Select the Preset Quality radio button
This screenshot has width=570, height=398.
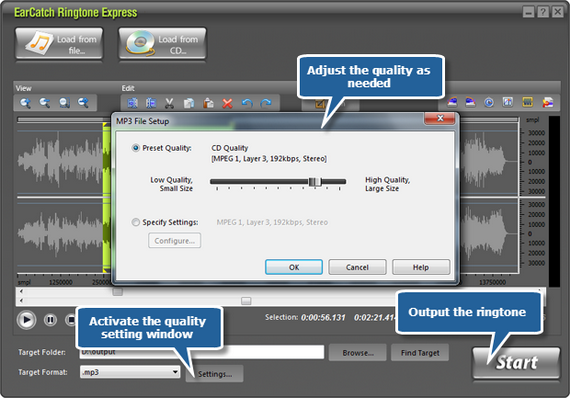(136, 148)
